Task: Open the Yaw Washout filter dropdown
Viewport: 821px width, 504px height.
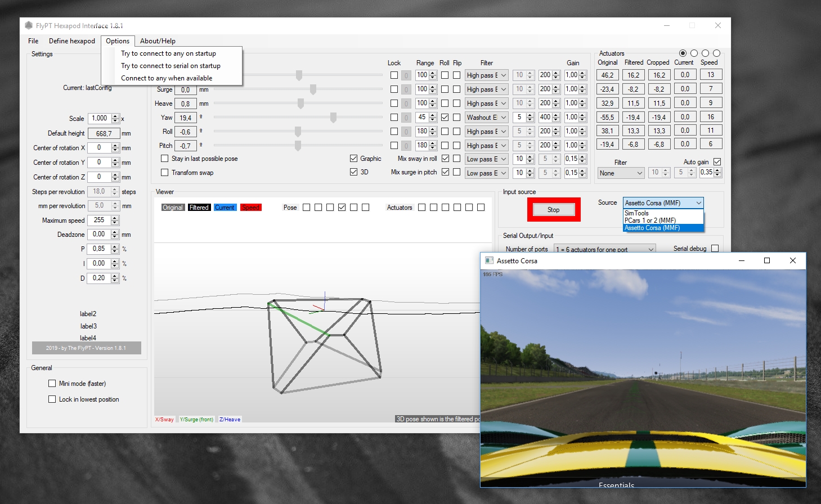Action: (x=486, y=118)
